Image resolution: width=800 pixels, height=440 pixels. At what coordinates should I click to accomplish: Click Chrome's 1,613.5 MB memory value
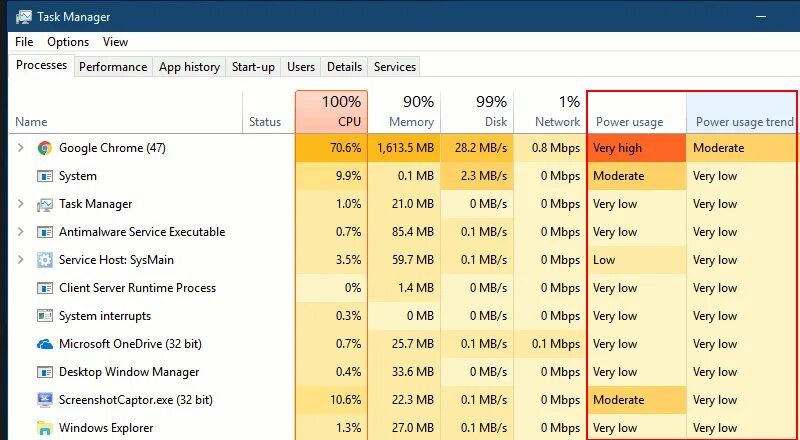(x=404, y=148)
